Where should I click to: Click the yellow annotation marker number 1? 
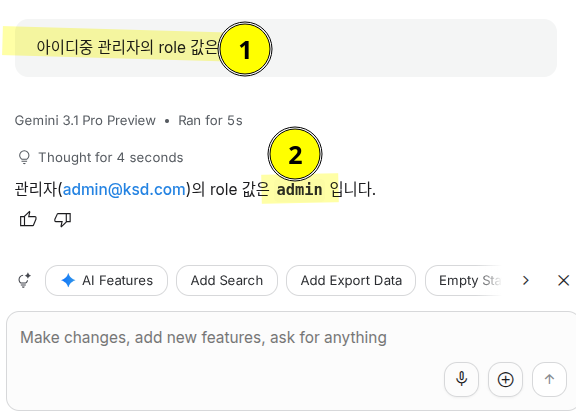pos(245,49)
